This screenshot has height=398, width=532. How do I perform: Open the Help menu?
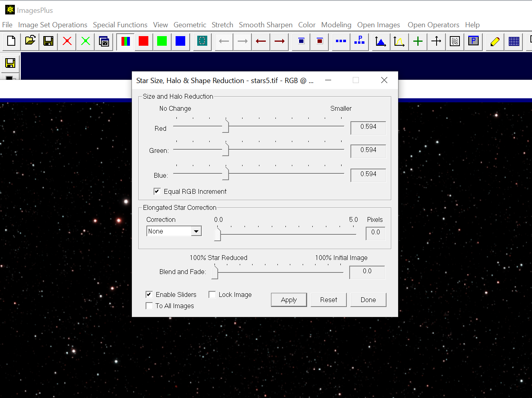472,25
